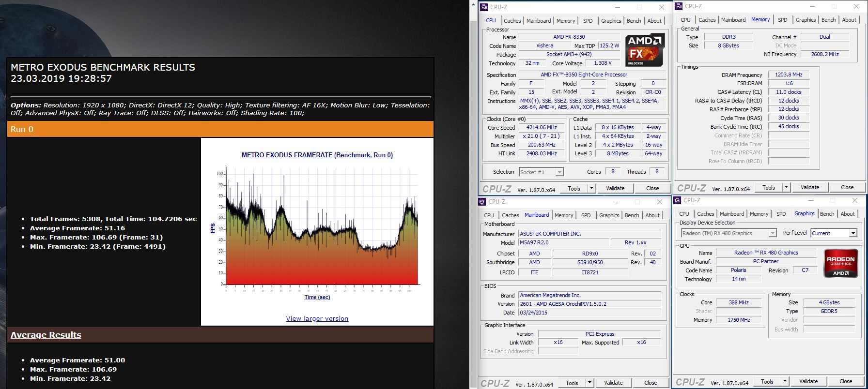This screenshot has width=868, height=389.
Task: Click the orange 'Run 0' header bar
Action: point(220,129)
